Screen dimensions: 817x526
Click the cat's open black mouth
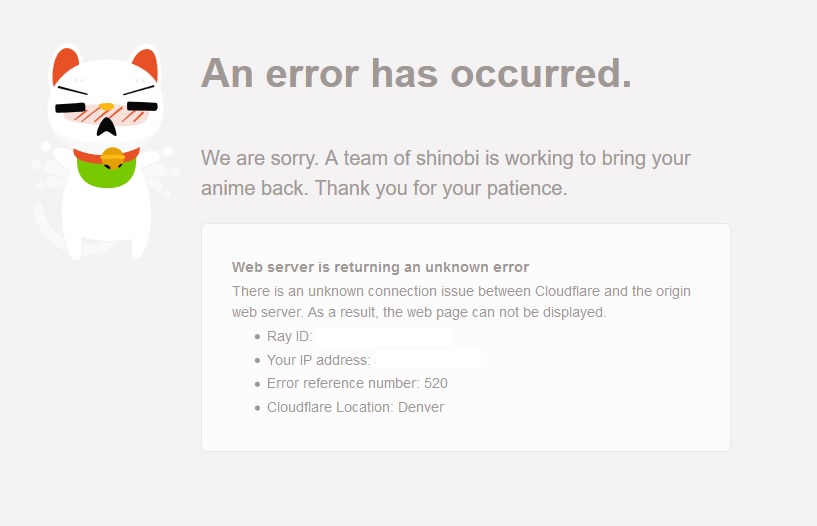(107, 127)
